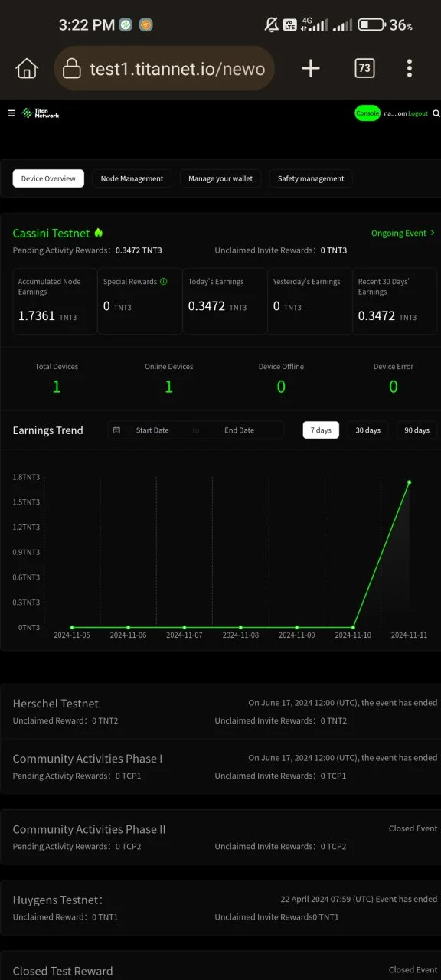Click the Online Devices count

click(168, 387)
